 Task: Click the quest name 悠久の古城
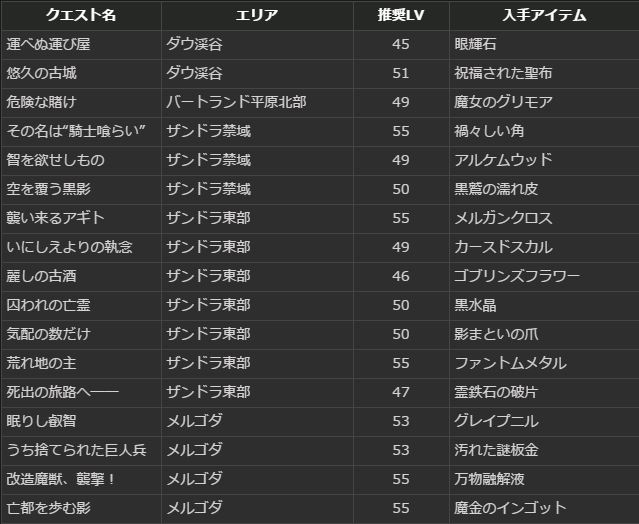41,73
